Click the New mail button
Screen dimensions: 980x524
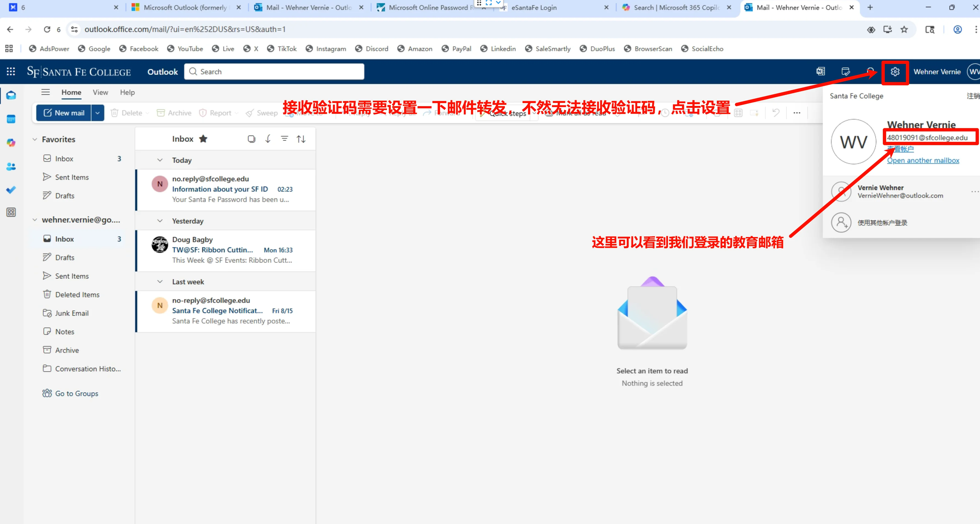pos(64,113)
